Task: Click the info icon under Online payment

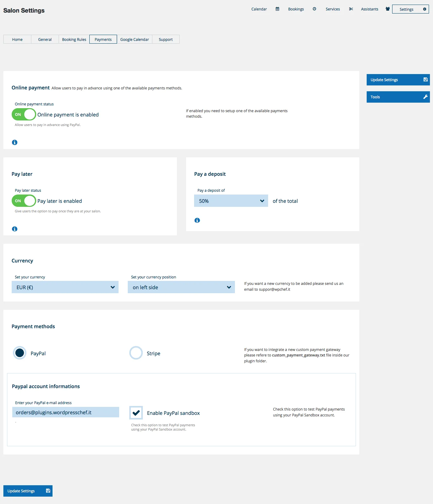Action: point(14,142)
